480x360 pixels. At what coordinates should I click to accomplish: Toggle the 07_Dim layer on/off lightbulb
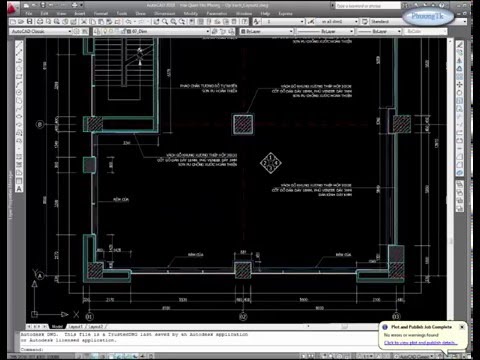pos(106,31)
